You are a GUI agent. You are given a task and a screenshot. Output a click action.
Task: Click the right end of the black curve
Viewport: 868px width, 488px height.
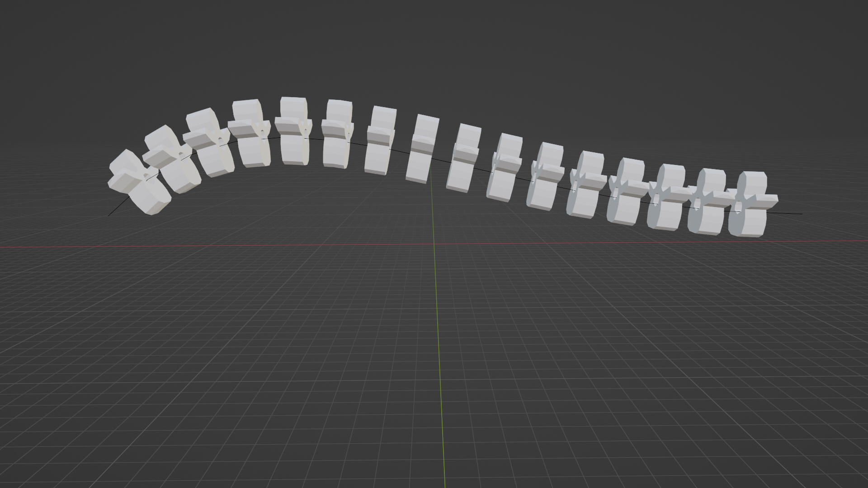[x=801, y=214]
